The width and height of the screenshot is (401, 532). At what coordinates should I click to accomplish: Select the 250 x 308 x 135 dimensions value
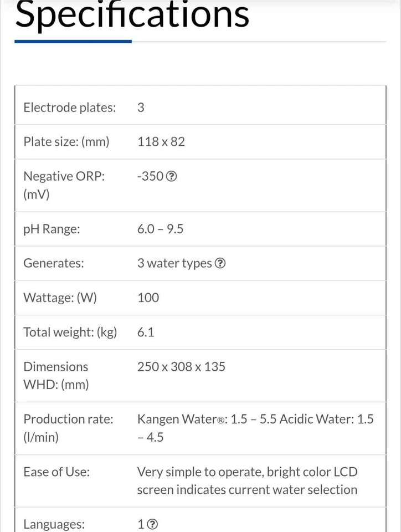pyautogui.click(x=181, y=367)
